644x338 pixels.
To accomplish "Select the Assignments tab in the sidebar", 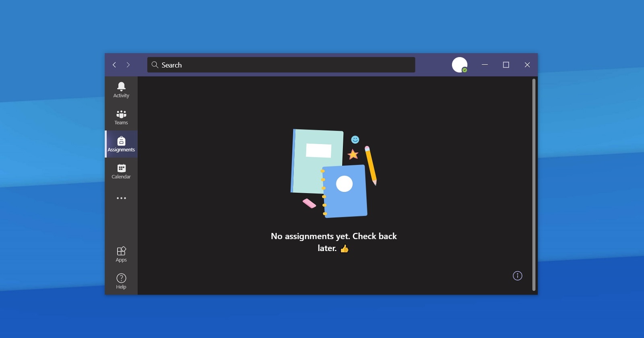I will tap(121, 144).
